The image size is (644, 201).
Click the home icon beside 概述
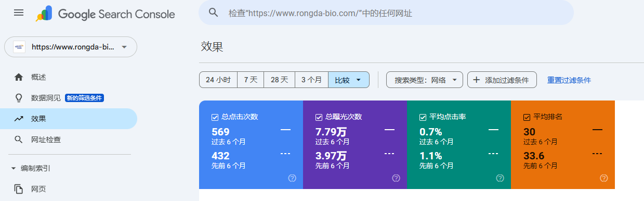pyautogui.click(x=19, y=77)
